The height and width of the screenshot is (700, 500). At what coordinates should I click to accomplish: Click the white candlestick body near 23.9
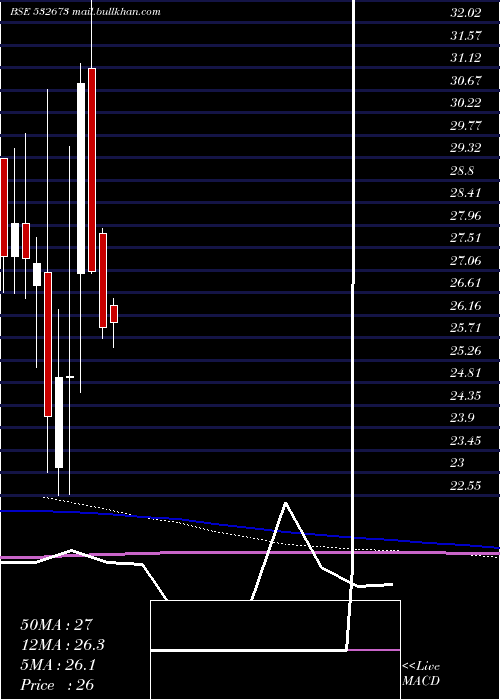[59, 422]
